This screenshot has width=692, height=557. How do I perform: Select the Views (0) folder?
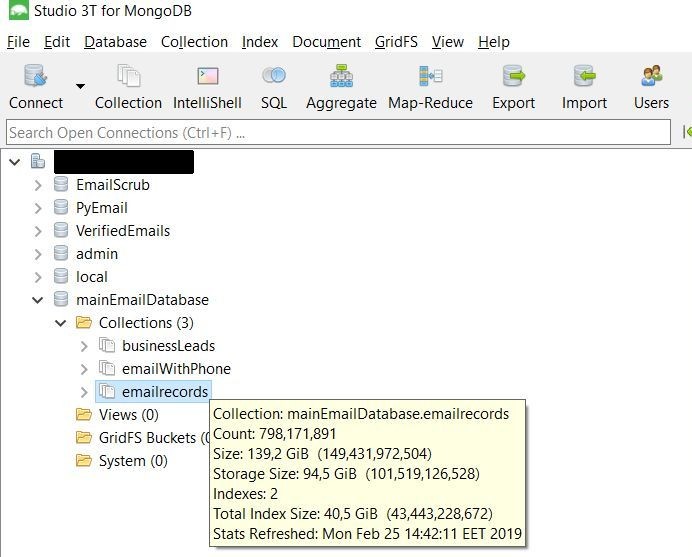click(x=128, y=415)
